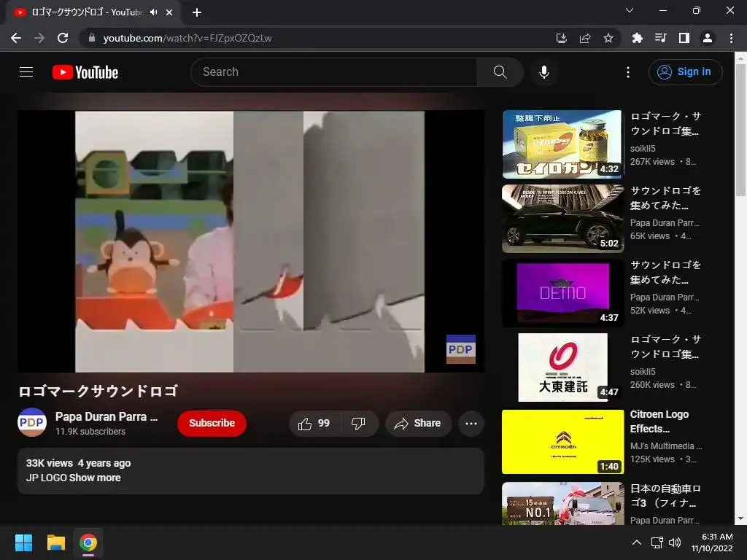This screenshot has width=747, height=560.
Task: Dislike the video with thumbs down
Action: click(358, 424)
